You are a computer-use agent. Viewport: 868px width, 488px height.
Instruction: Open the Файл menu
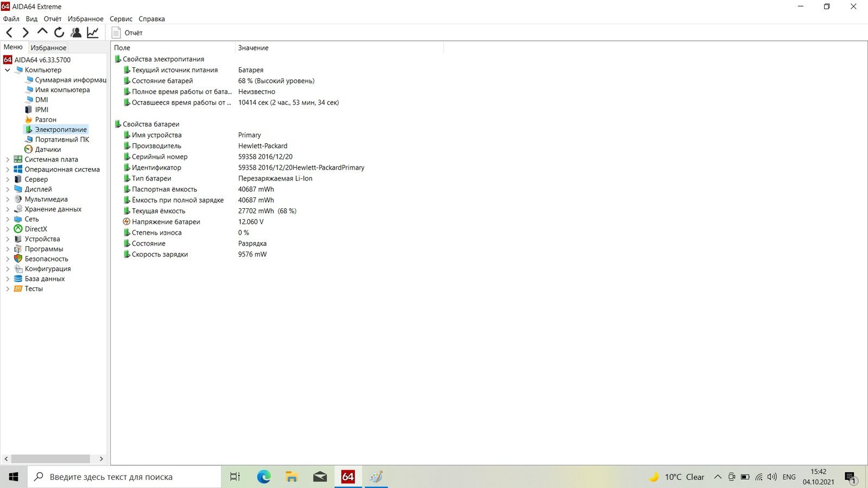click(x=11, y=18)
